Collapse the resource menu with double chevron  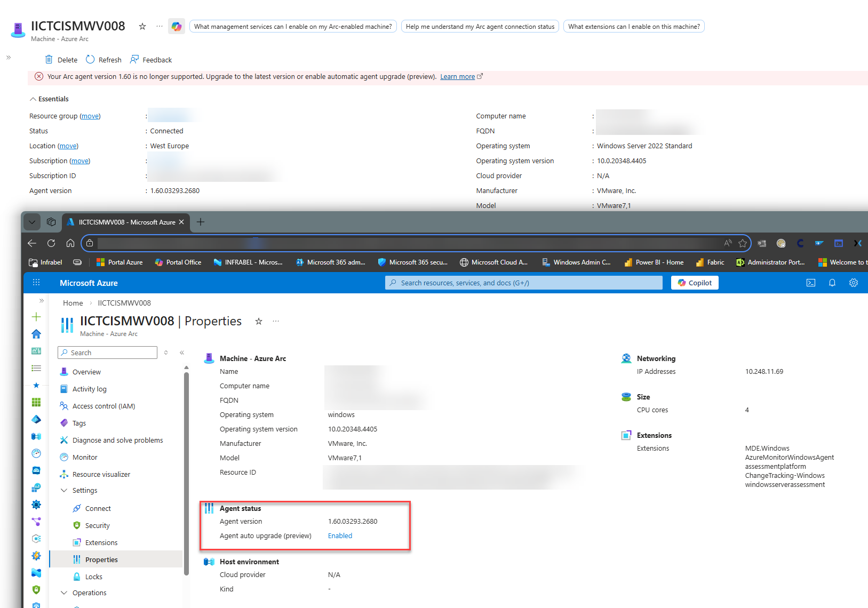point(182,353)
